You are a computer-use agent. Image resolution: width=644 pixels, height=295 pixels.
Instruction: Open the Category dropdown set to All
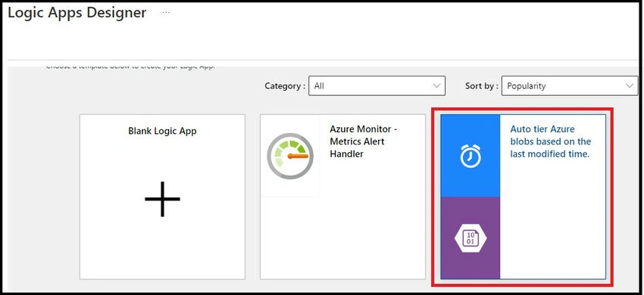(377, 85)
